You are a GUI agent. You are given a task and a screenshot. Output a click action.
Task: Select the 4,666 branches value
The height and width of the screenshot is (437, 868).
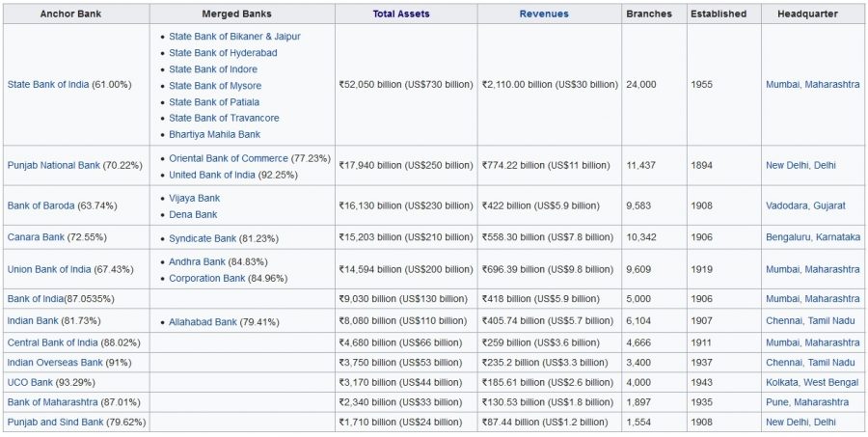pyautogui.click(x=638, y=342)
